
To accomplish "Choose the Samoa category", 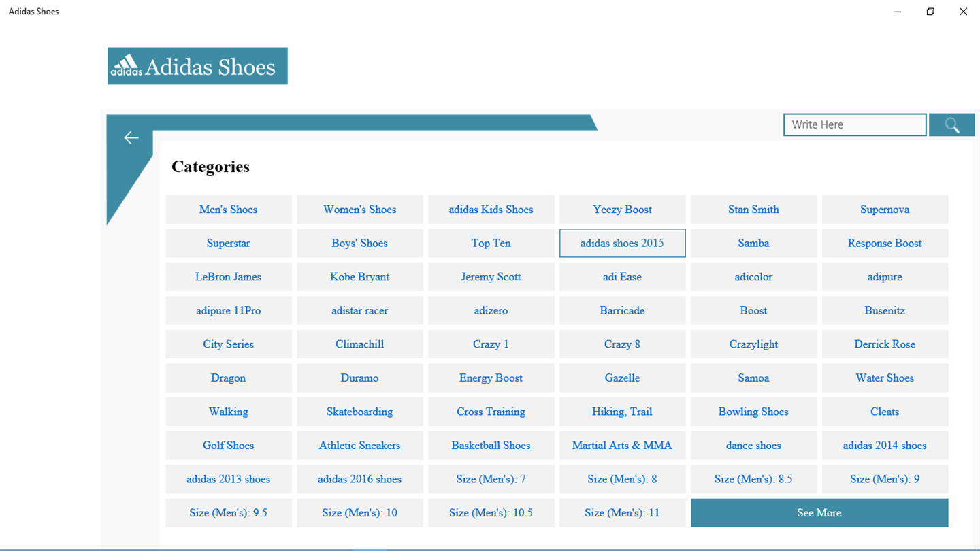I will tap(754, 378).
